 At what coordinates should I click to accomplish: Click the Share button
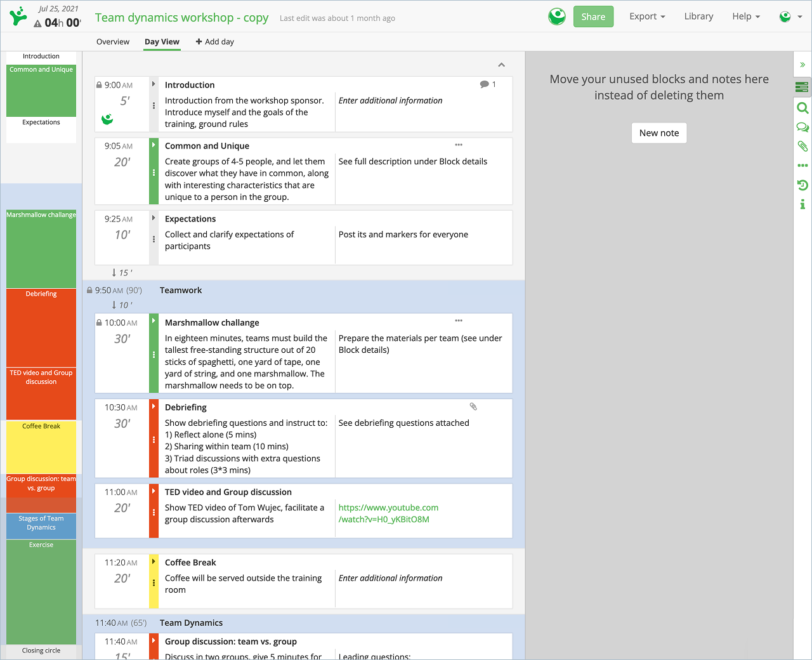593,16
